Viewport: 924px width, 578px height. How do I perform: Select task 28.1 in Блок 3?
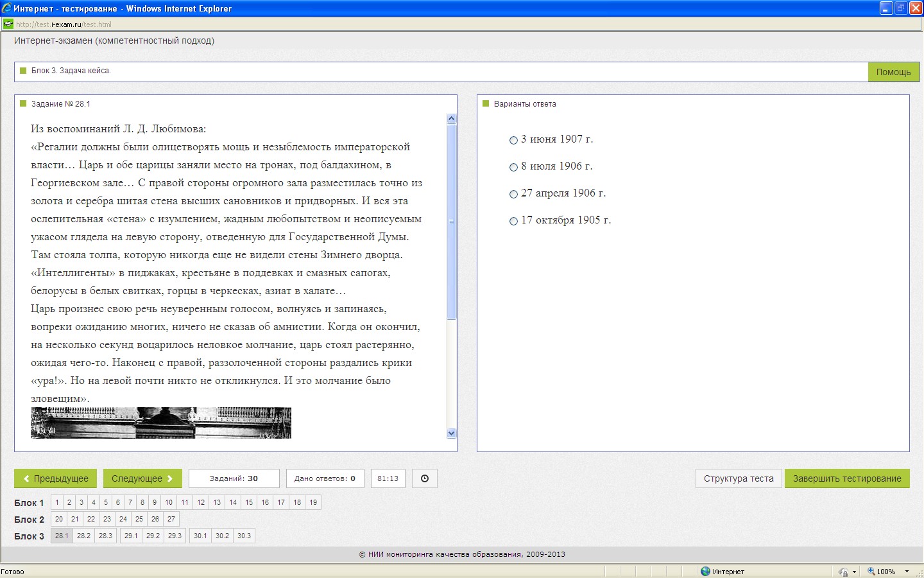pos(62,536)
